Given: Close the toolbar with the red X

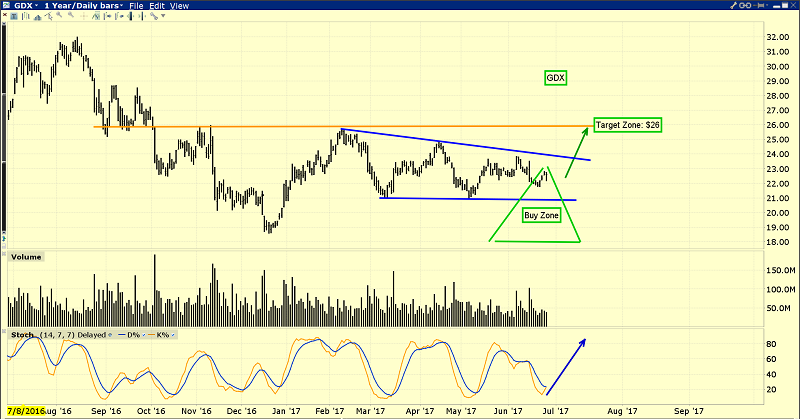Looking at the screenshot, I should point(5,15).
